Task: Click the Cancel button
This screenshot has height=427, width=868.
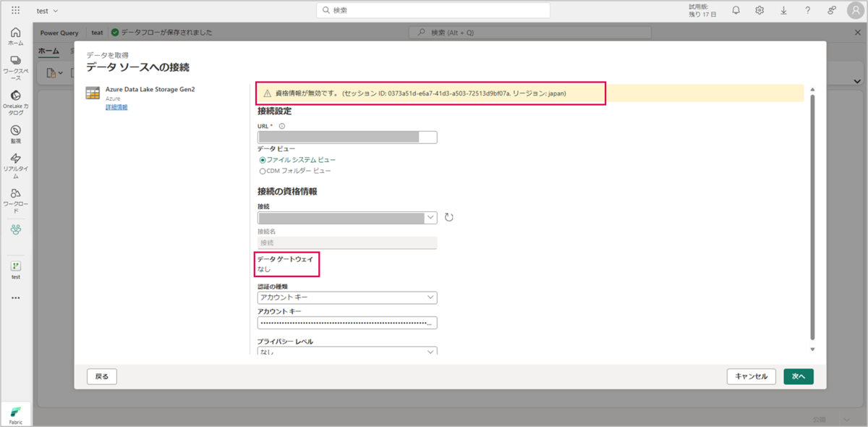Action: tap(752, 376)
